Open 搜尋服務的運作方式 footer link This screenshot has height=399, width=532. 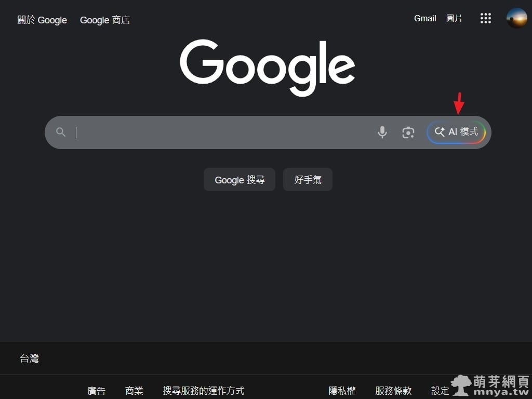tap(204, 391)
